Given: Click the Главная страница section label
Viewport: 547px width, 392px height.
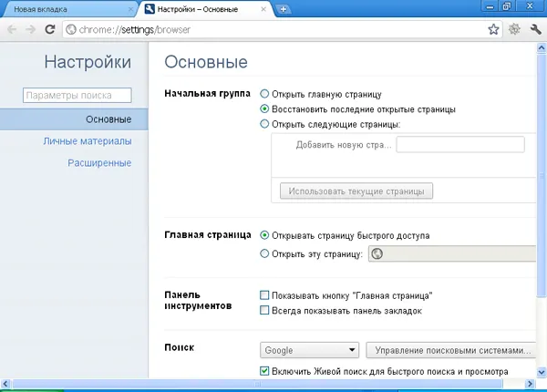Looking at the screenshot, I should coord(208,234).
